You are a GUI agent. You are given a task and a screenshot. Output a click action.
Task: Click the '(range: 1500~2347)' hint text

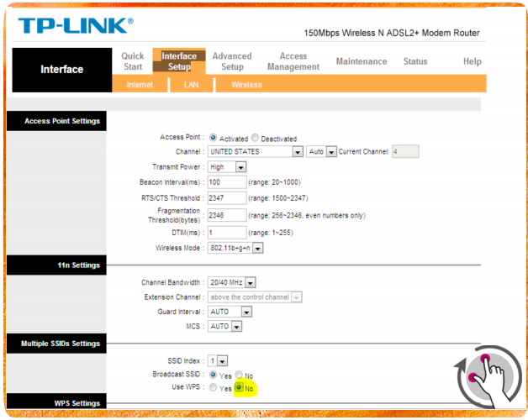click(x=277, y=198)
